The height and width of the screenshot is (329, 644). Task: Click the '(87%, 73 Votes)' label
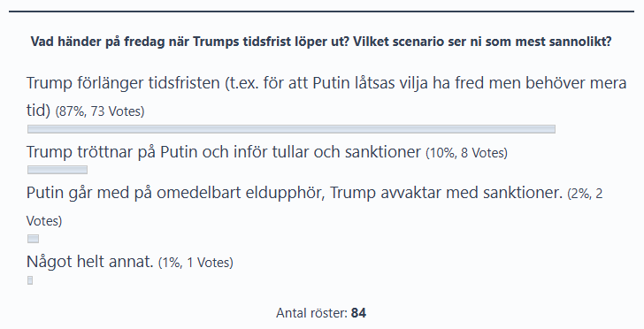[100, 111]
